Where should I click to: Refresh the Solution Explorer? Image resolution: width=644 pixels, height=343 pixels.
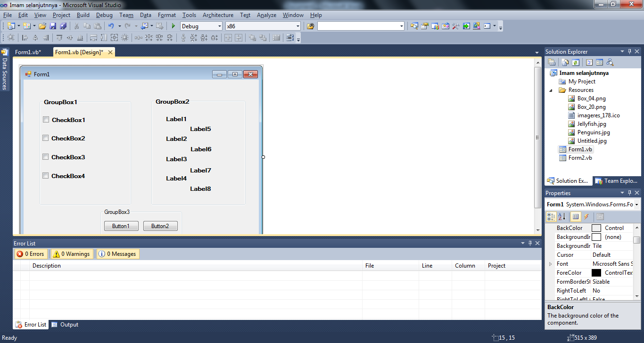tap(576, 62)
